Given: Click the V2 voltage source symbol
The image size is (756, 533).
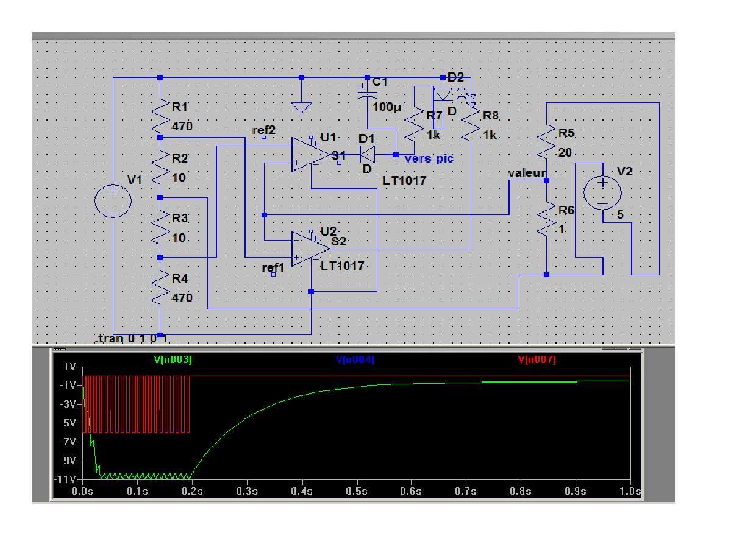Looking at the screenshot, I should [603, 192].
